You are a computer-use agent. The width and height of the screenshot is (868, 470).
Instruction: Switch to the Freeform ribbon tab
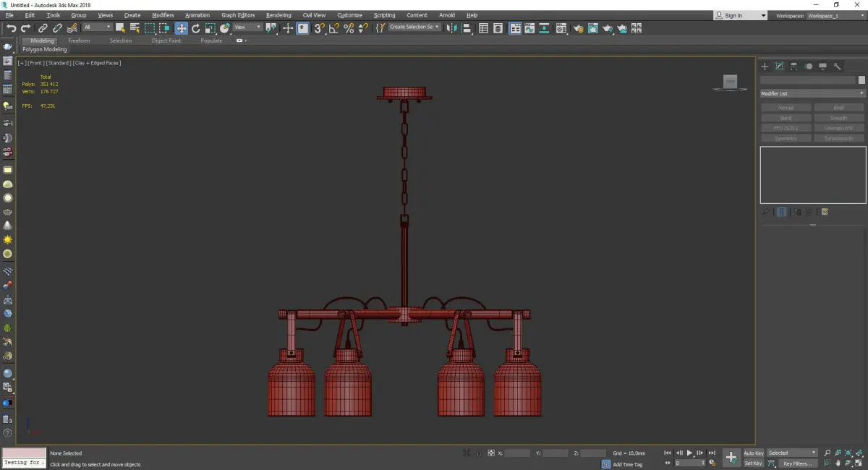[x=79, y=40]
